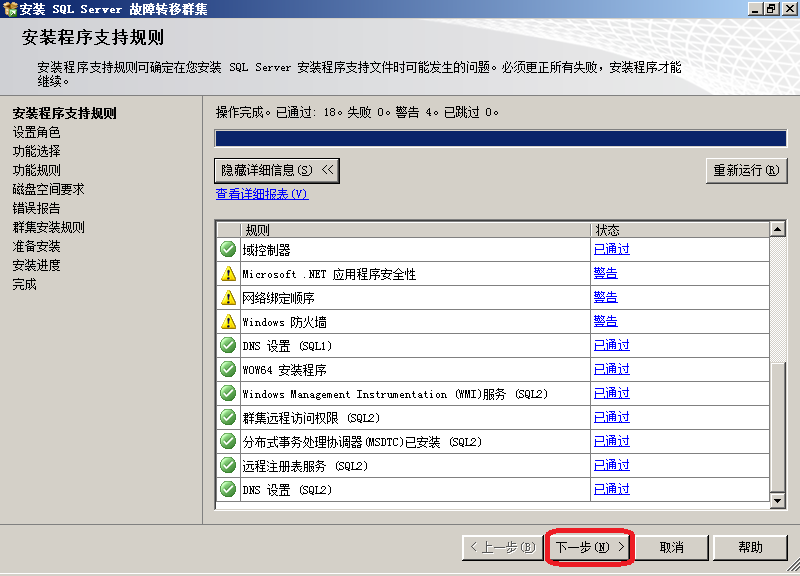Click green check icon beside WOW64 安装程序

click(x=228, y=370)
